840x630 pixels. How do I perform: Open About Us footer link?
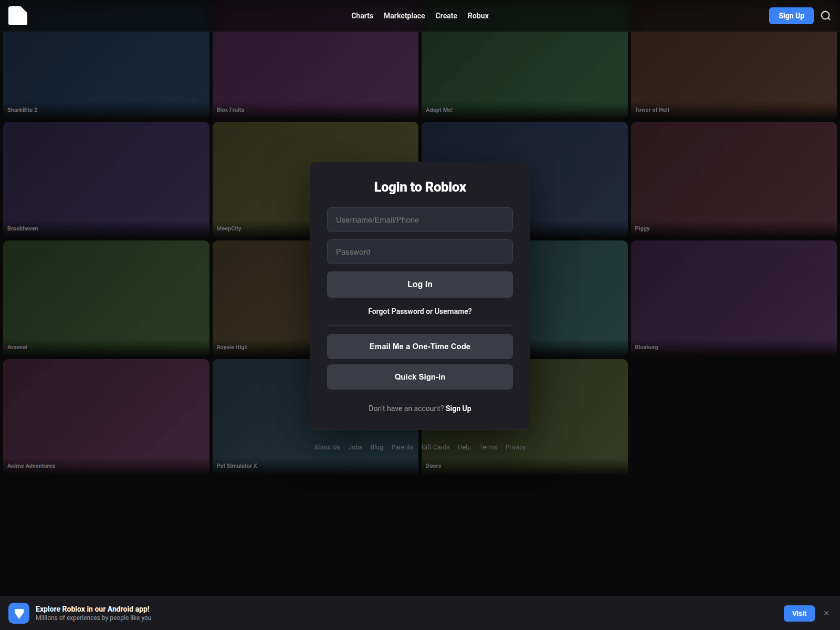click(x=327, y=447)
